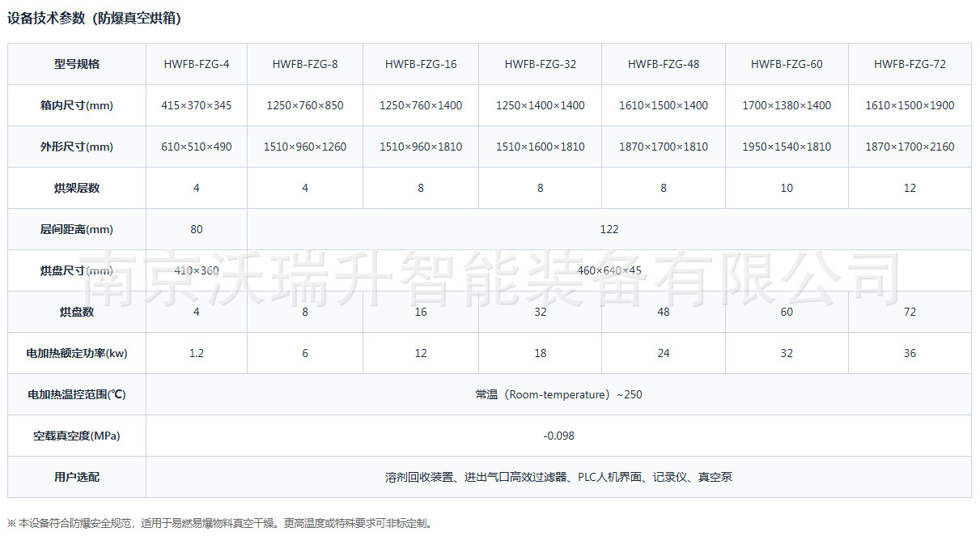Image resolution: width=980 pixels, height=536 pixels.
Task: Click the 460×640×45 tray size cell
Action: [609, 270]
